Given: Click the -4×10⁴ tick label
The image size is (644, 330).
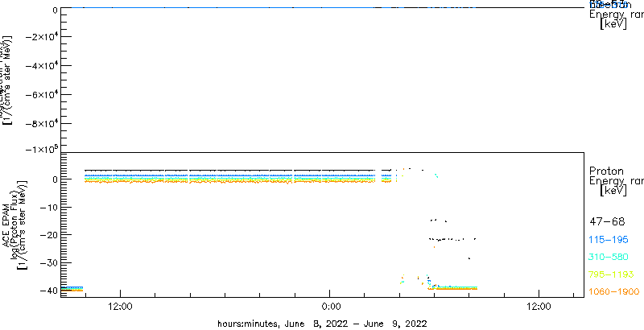Looking at the screenshot, I should [40, 66].
